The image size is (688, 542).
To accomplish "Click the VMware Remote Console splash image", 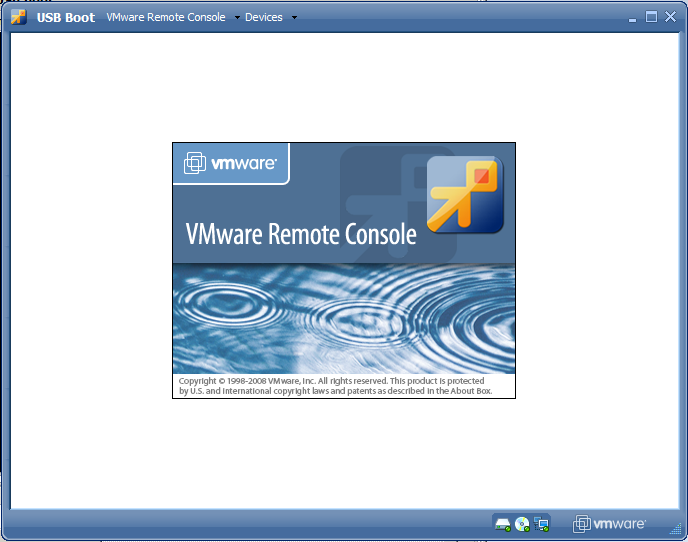I will pyautogui.click(x=344, y=270).
